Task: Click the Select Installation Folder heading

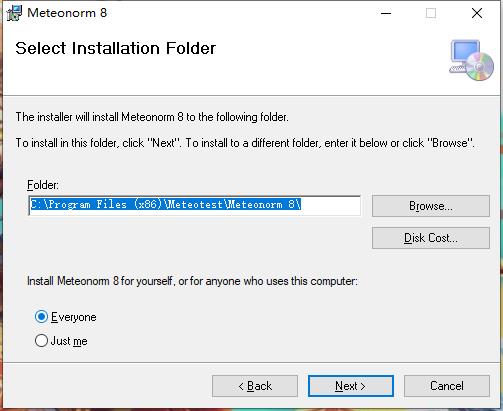Action: (116, 48)
